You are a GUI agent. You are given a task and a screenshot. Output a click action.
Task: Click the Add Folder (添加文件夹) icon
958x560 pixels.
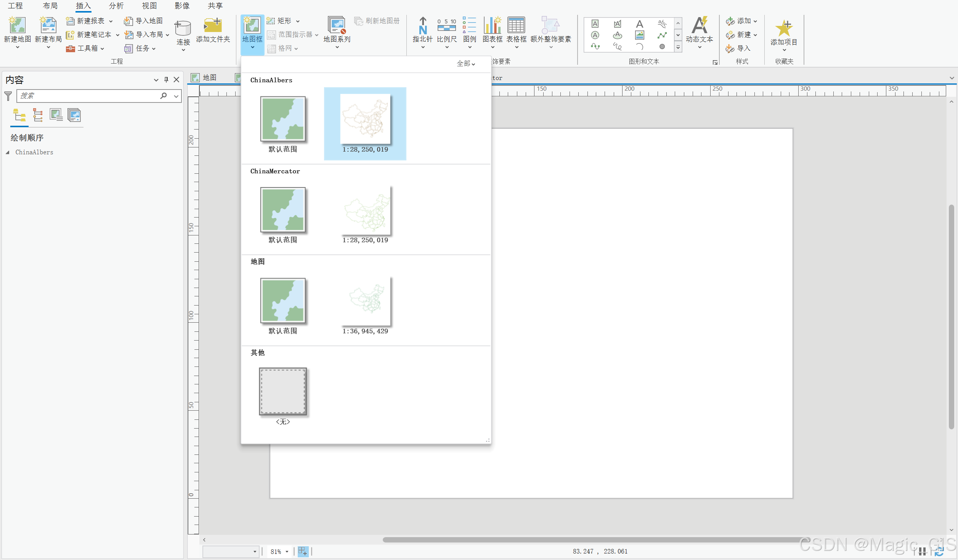[213, 26]
